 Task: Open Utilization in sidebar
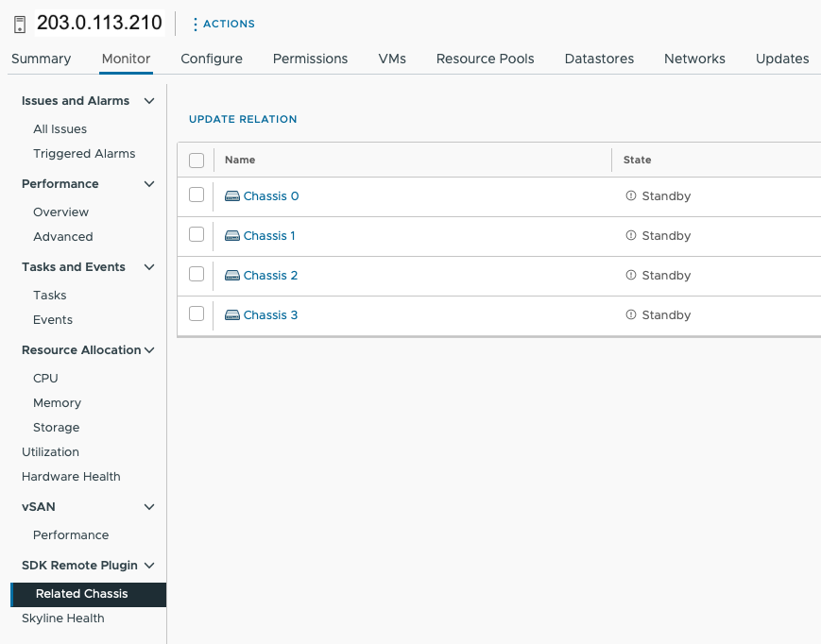point(50,452)
